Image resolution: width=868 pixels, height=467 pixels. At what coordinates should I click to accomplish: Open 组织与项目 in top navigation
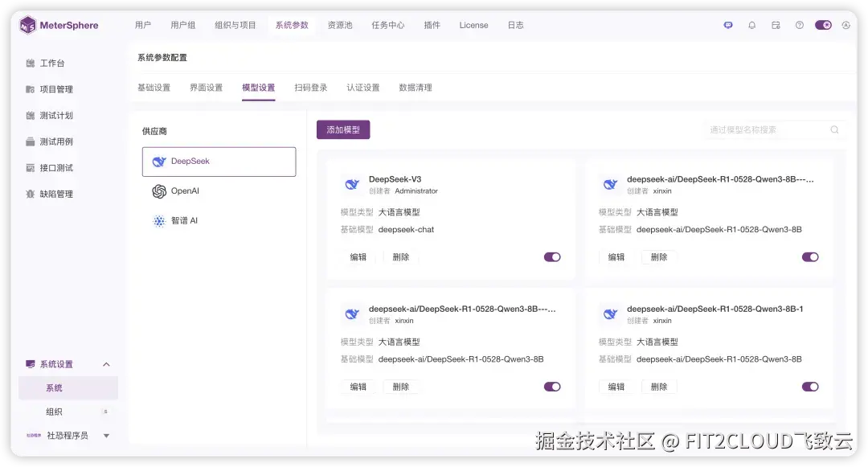(x=235, y=25)
